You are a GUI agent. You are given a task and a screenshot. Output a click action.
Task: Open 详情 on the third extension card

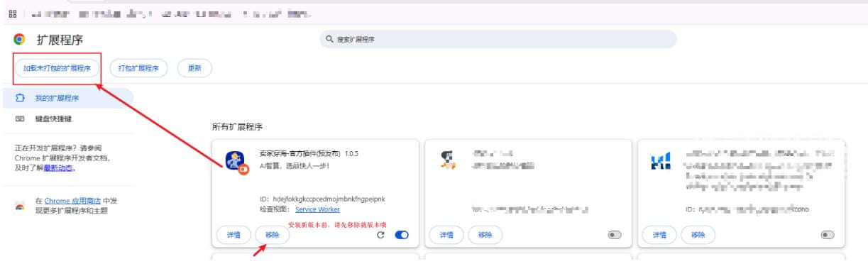[659, 235]
